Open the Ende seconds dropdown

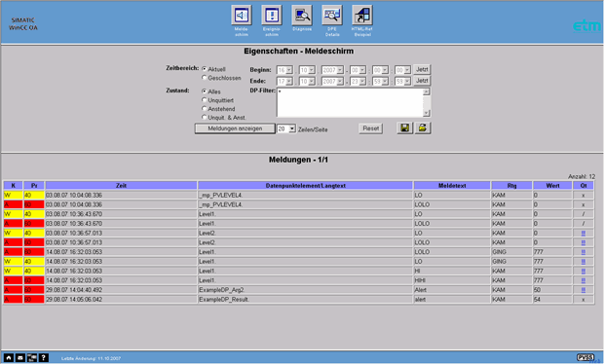[x=402, y=82]
